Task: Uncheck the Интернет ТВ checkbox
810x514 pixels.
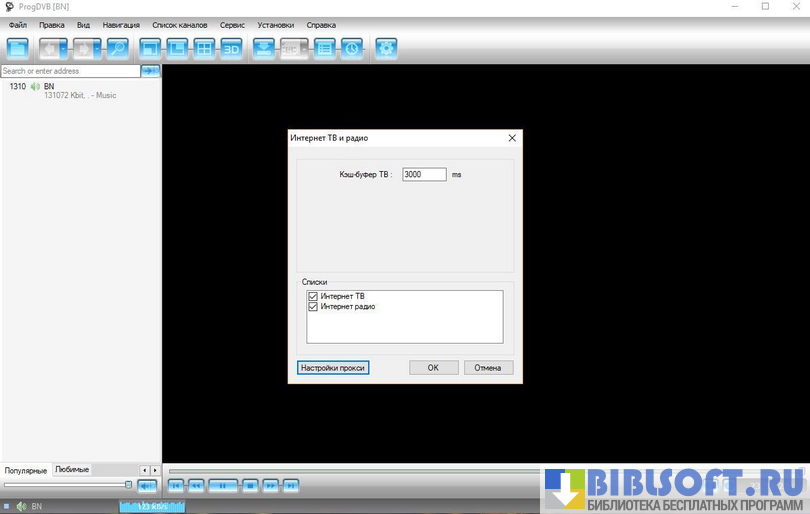Action: (313, 297)
